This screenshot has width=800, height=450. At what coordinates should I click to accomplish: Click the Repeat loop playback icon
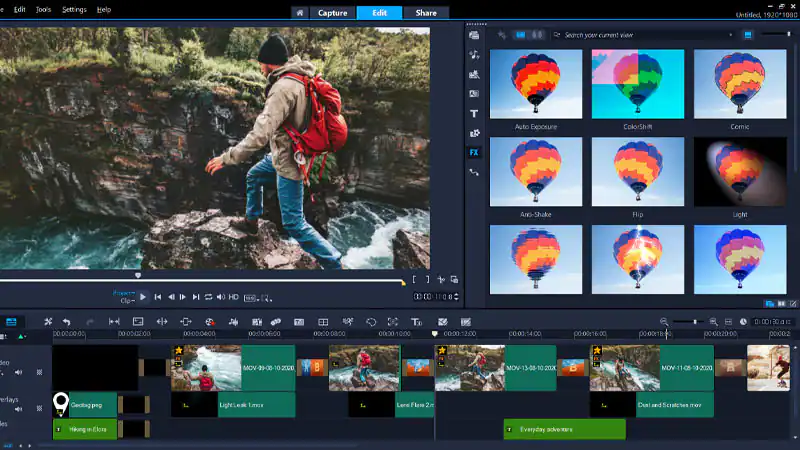click(x=209, y=297)
